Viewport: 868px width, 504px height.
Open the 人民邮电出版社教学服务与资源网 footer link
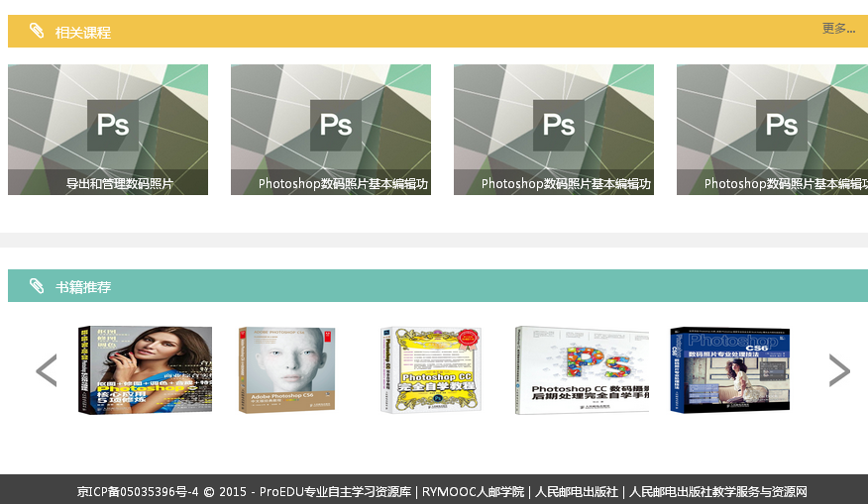coord(718,492)
